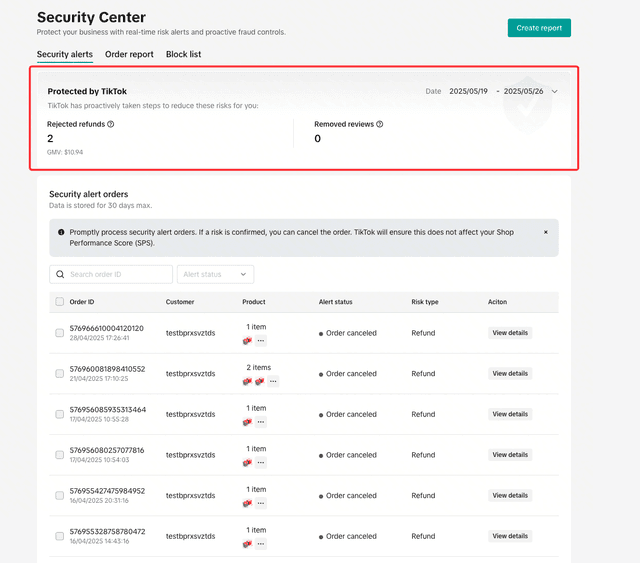Click the Risk type column header
640x563 pixels.
[x=425, y=302]
